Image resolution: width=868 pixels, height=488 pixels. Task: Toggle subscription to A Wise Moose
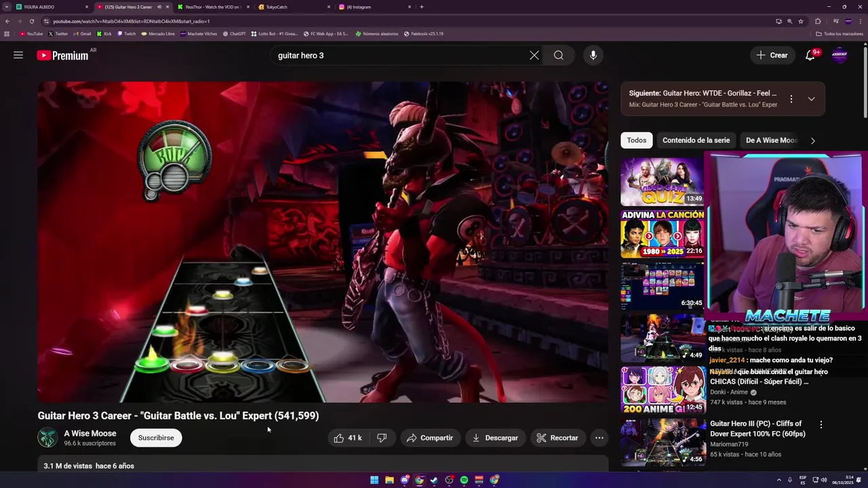coord(156,438)
